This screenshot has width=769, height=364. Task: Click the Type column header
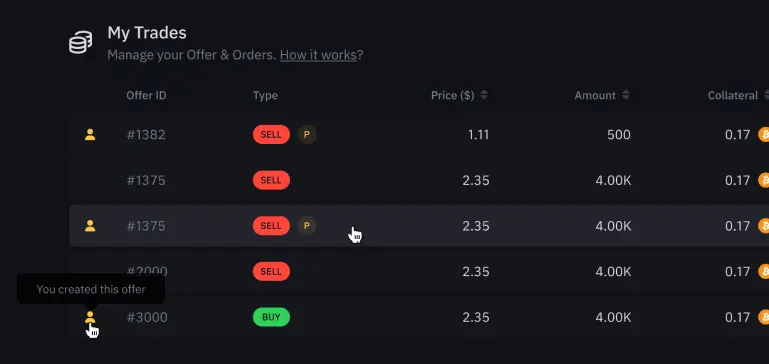[265, 95]
